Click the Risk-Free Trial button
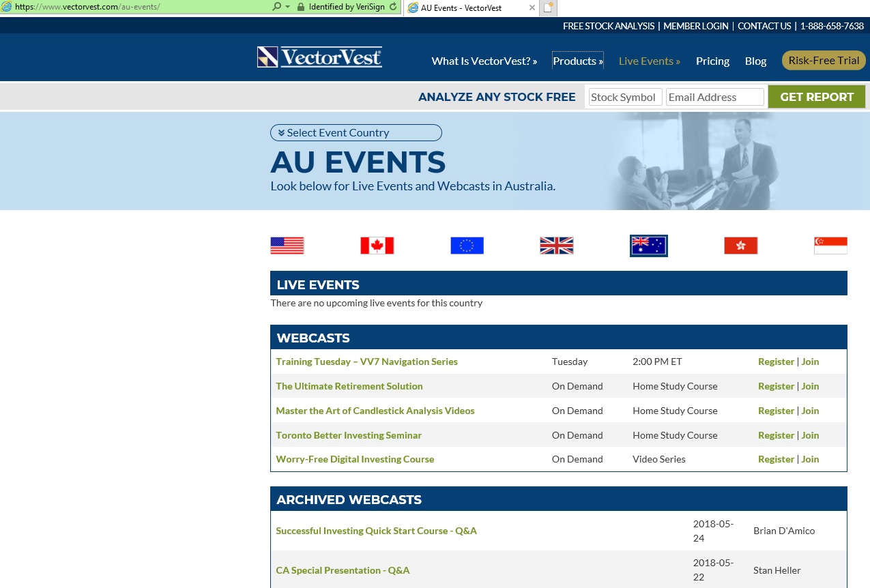This screenshot has width=870, height=588. 823,60
